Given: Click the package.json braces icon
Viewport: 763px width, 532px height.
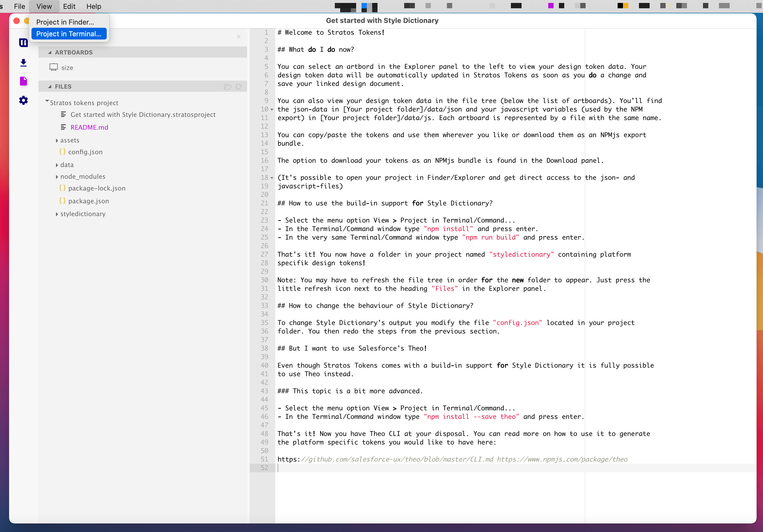Looking at the screenshot, I should pyautogui.click(x=62, y=201).
